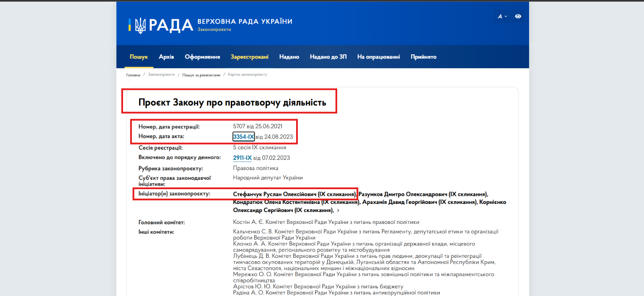Open agenda link 2911-IX
Image resolution: width=644 pixels, height=296 pixels.
(243, 158)
